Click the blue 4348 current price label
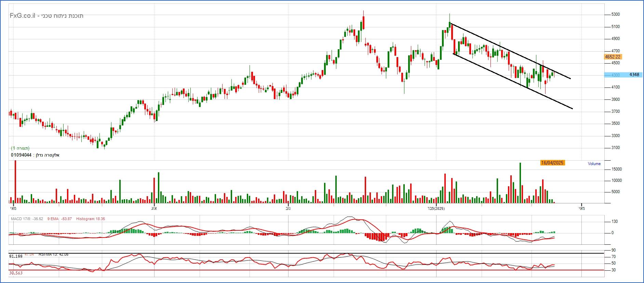The image size is (644, 283). tap(634, 75)
